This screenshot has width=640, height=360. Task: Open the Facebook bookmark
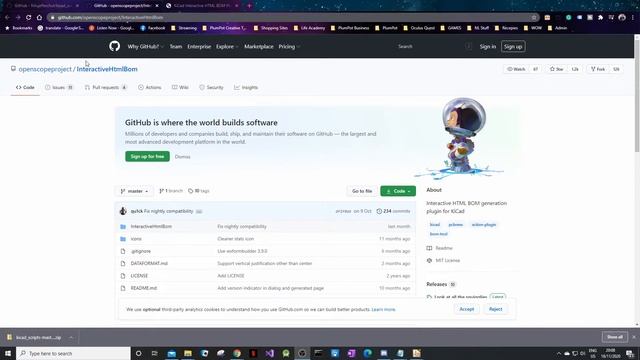coord(153,28)
